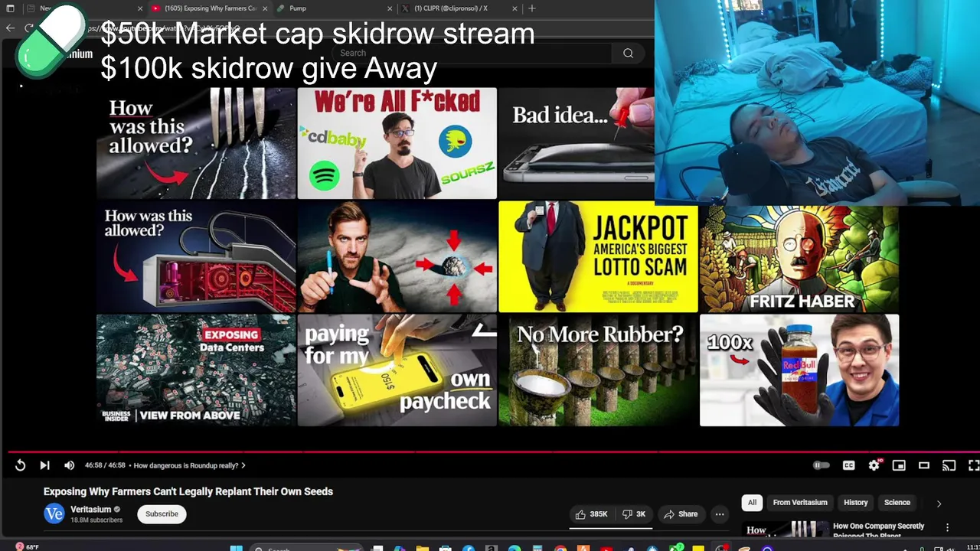
Task: Click the replay video button
Action: [21, 465]
